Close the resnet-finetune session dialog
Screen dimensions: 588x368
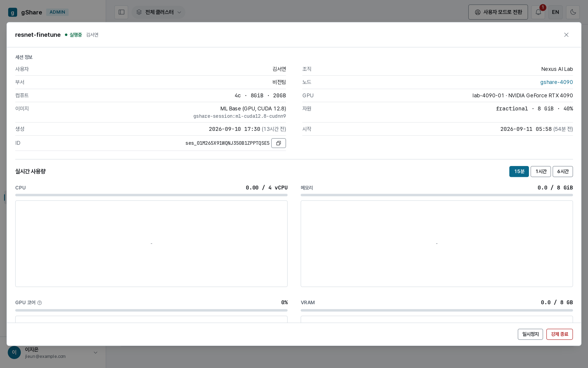566,35
